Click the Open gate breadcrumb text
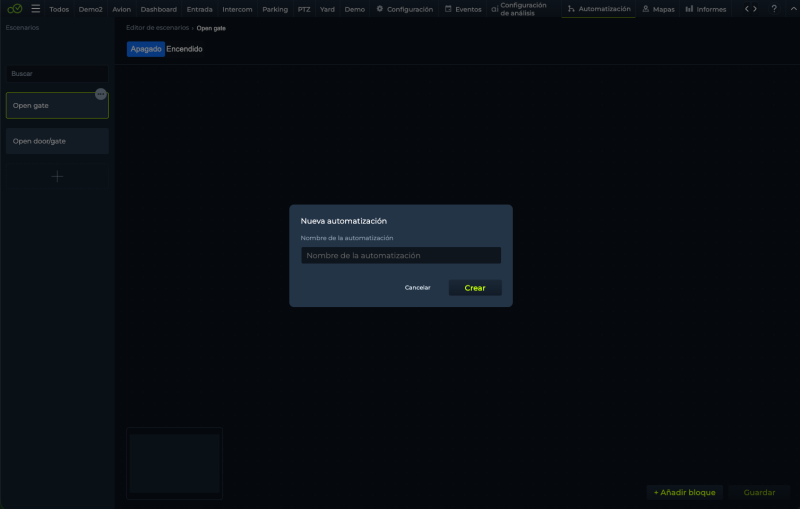800x509 pixels. [x=211, y=28]
